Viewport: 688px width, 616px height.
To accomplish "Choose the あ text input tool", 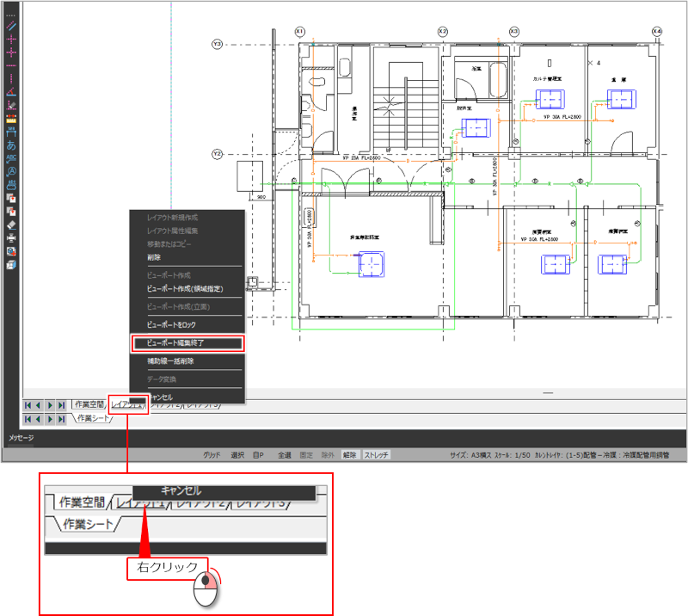I will coord(11,145).
